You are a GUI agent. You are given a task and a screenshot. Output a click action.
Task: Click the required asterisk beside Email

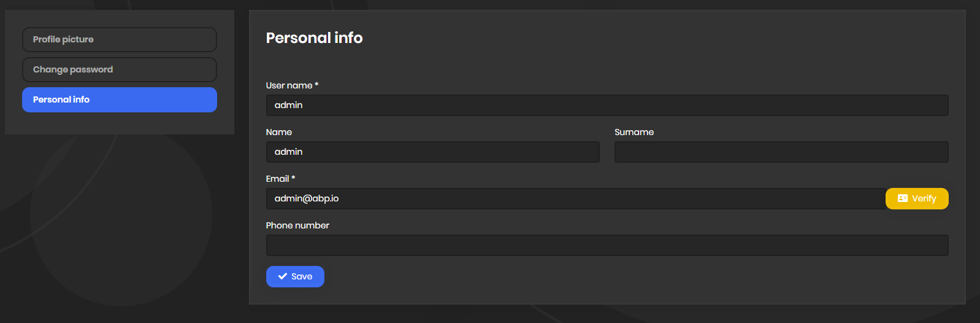[293, 178]
